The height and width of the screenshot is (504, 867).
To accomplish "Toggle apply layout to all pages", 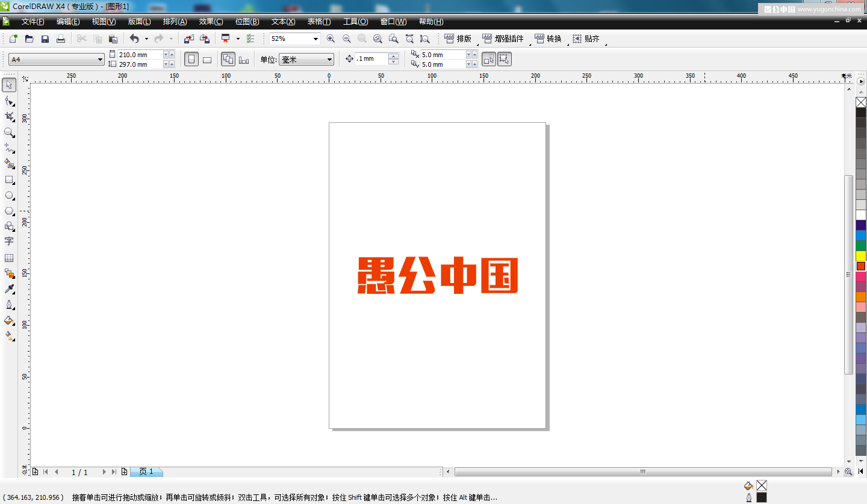I will (228, 59).
